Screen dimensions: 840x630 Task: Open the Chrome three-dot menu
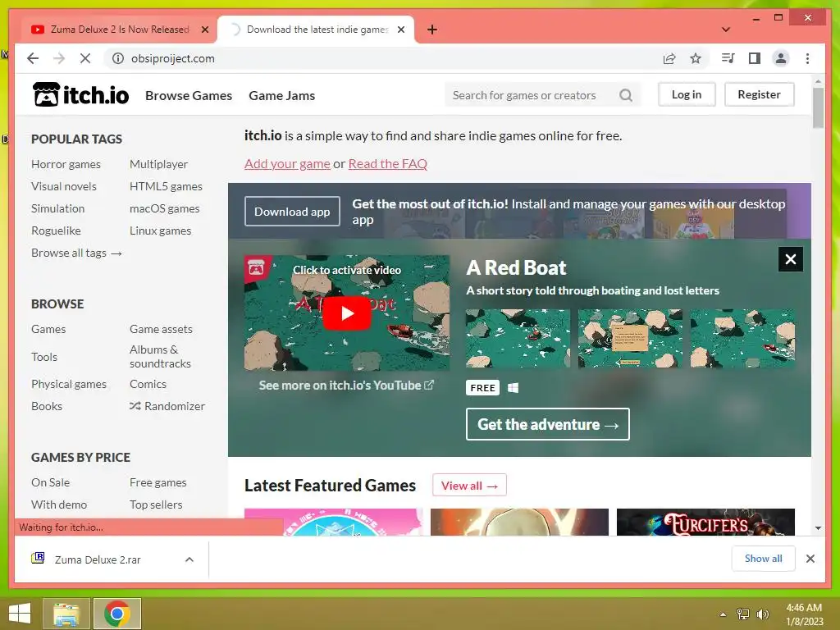(807, 58)
